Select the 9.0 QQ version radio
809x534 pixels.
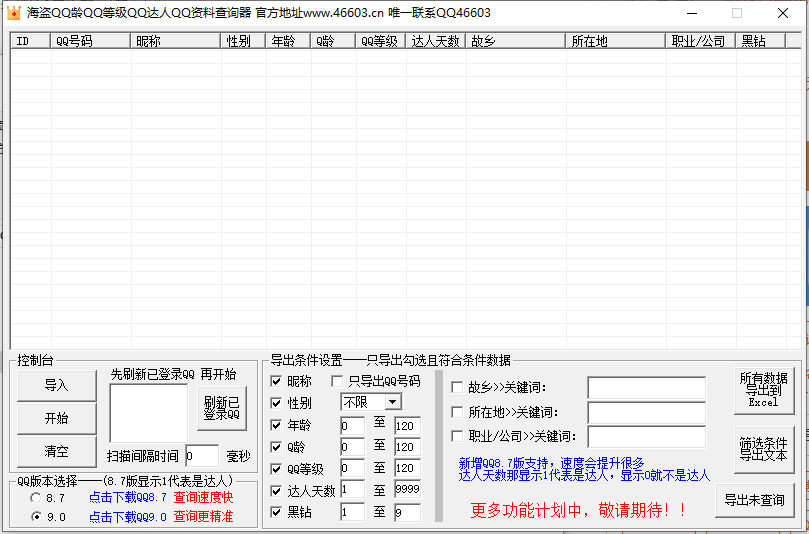36,516
